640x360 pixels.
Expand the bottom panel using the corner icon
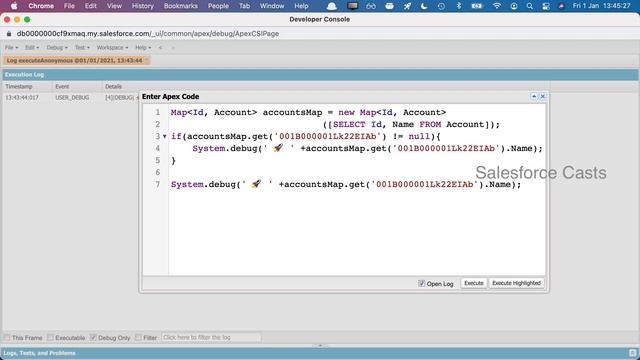click(632, 353)
